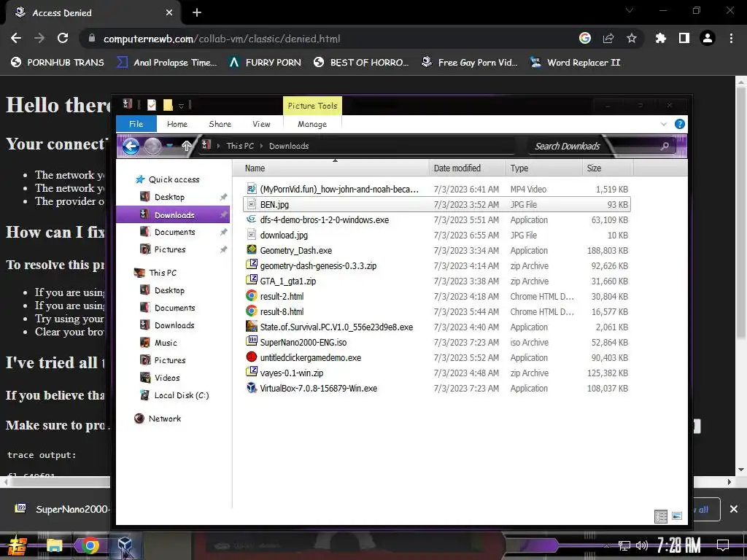This screenshot has width=747, height=560.
Task: Expand the Explorer ribbon chevron
Action: [664, 124]
